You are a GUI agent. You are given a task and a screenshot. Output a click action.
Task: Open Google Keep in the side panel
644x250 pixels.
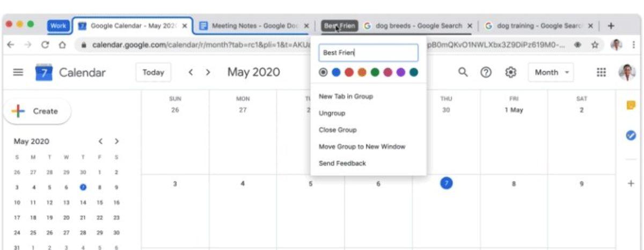click(631, 106)
